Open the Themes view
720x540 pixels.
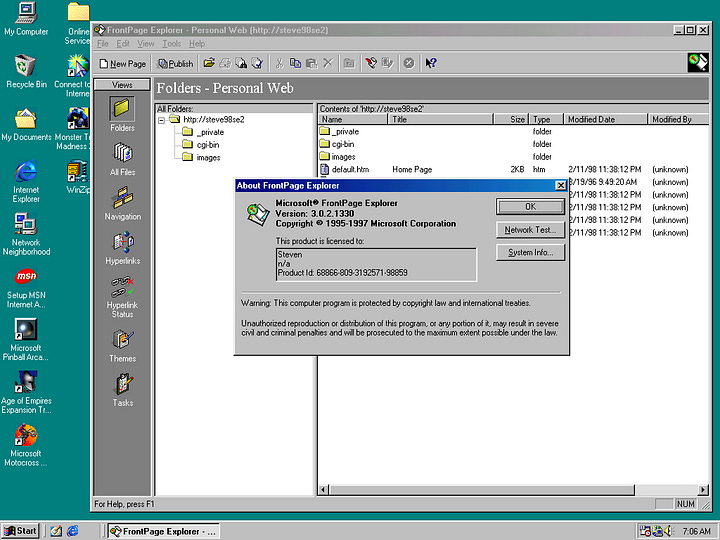(x=122, y=345)
